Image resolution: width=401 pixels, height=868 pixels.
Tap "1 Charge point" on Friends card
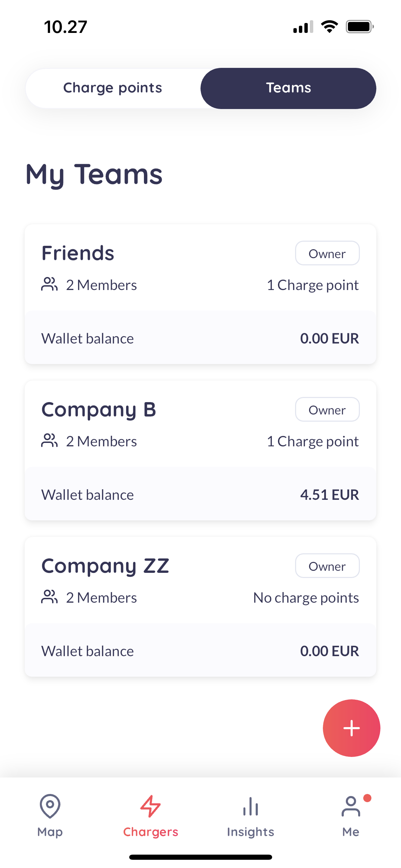pos(313,285)
